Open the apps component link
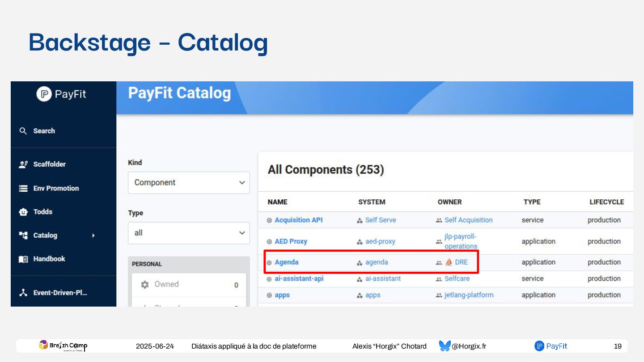The image size is (644, 362). click(x=282, y=295)
